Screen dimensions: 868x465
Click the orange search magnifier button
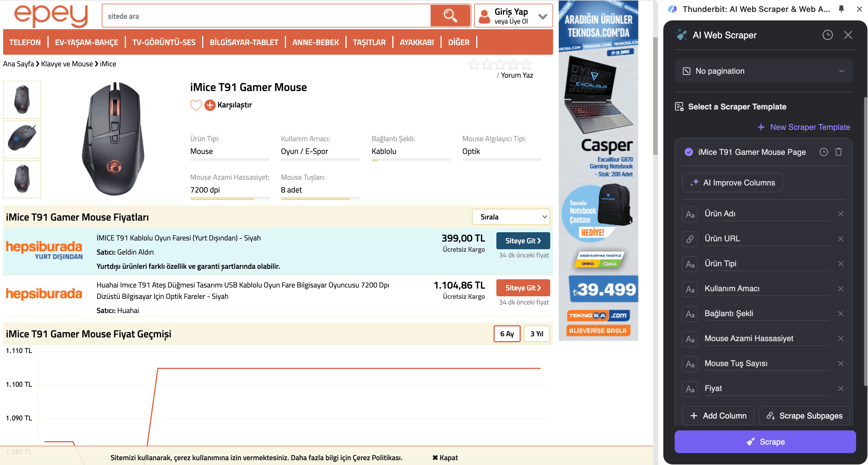[450, 16]
